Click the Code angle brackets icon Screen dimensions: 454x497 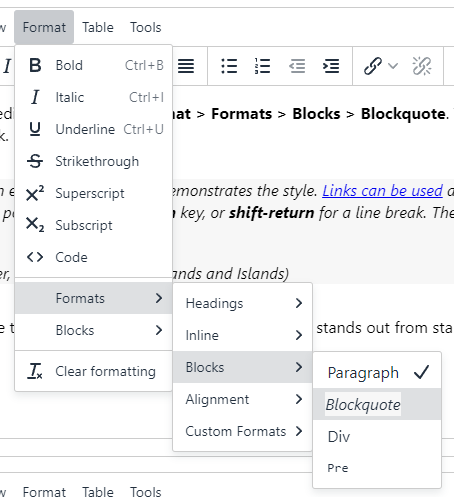click(35, 257)
